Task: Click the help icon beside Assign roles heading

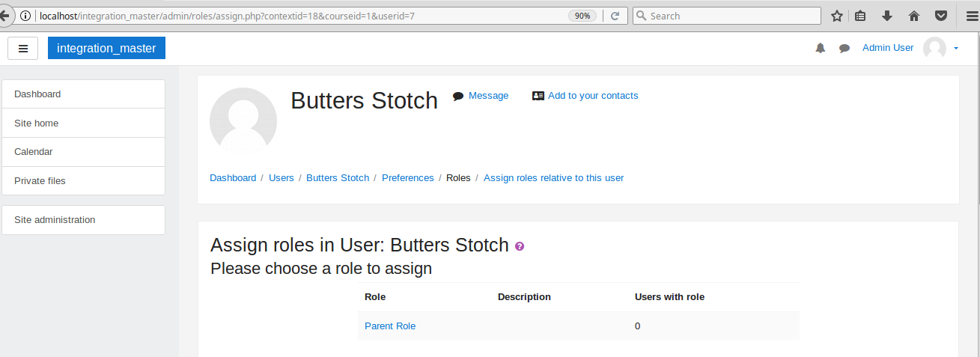Action: pyautogui.click(x=520, y=246)
